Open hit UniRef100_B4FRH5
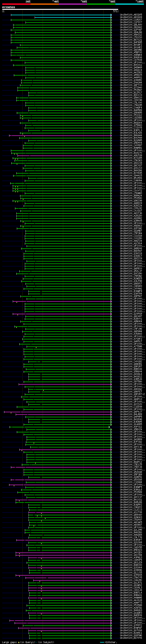This screenshot has width=146, height=644. 131,42
